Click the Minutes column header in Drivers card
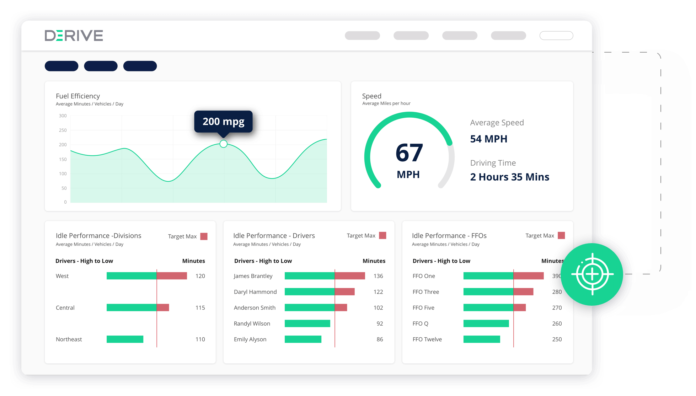Screen dimensions: 696x396 click(x=374, y=261)
